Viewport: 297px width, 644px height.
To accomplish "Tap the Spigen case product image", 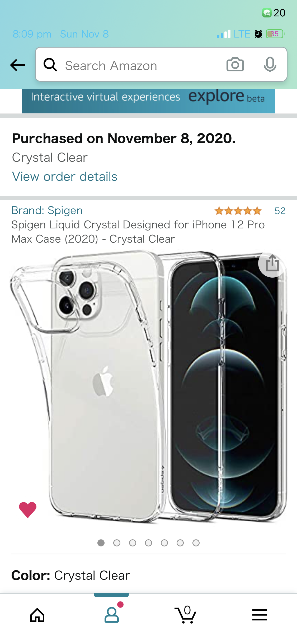I will 148,387.
